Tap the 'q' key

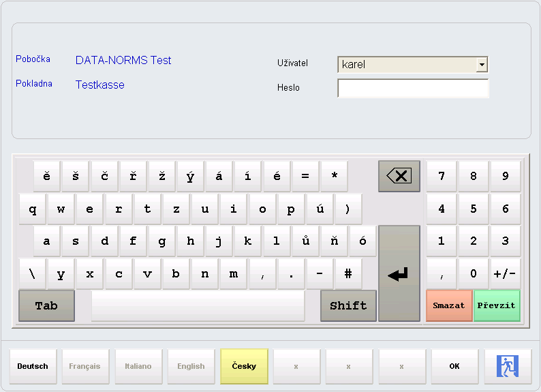pyautogui.click(x=33, y=209)
